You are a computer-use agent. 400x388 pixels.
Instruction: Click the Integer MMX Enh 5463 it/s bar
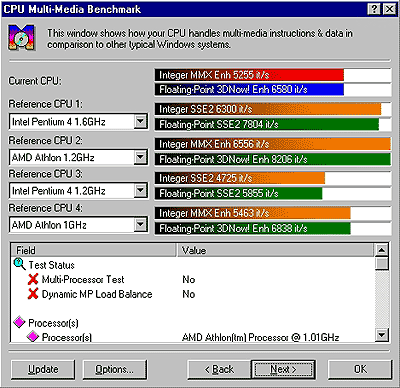tap(253, 213)
